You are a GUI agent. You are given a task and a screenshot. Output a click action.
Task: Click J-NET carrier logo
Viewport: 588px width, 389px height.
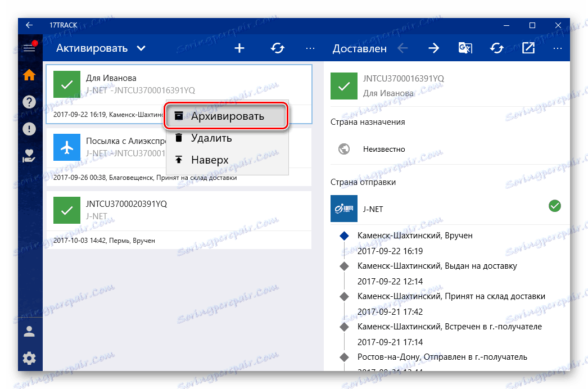[x=344, y=209]
